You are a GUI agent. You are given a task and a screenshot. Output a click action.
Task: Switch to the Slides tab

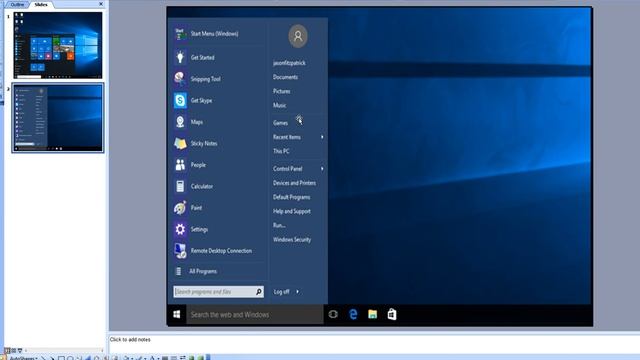coord(41,4)
